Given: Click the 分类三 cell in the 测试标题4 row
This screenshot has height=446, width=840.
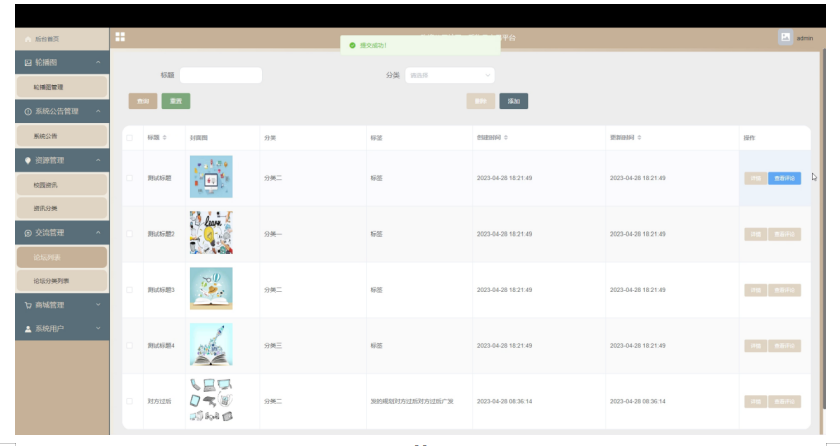Looking at the screenshot, I should pyautogui.click(x=313, y=346).
